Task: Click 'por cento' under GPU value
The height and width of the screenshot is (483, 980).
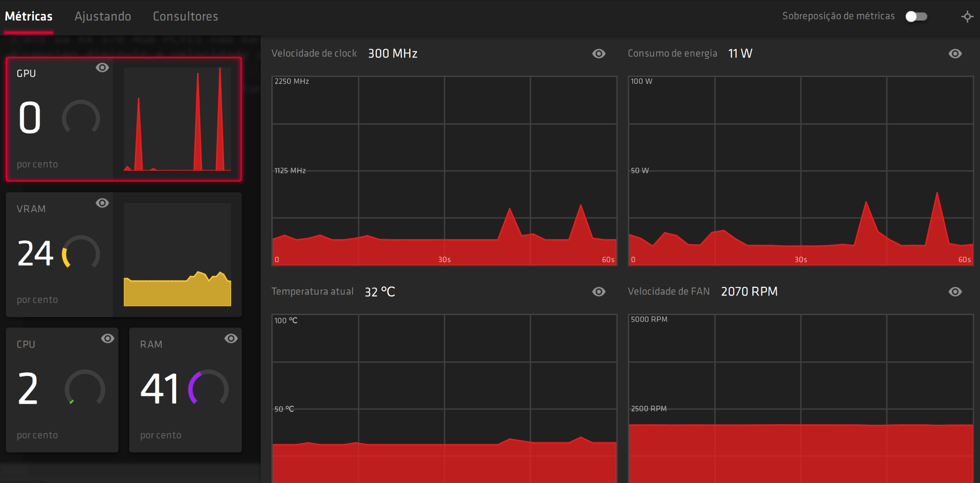Action: [x=37, y=165]
